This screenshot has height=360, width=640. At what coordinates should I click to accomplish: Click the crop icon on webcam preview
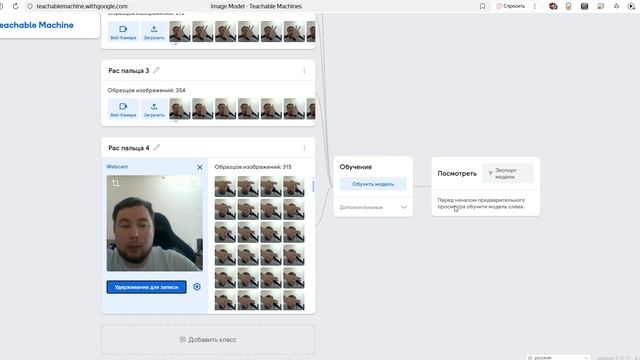116,183
